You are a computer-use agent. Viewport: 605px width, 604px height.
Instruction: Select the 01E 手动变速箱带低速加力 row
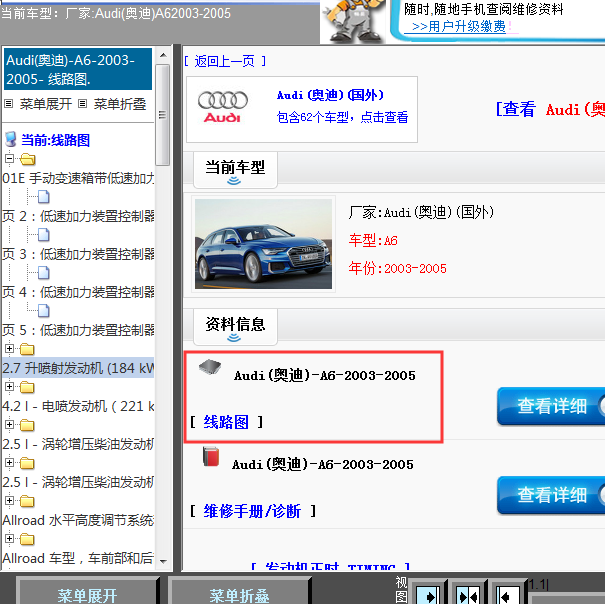(78, 178)
